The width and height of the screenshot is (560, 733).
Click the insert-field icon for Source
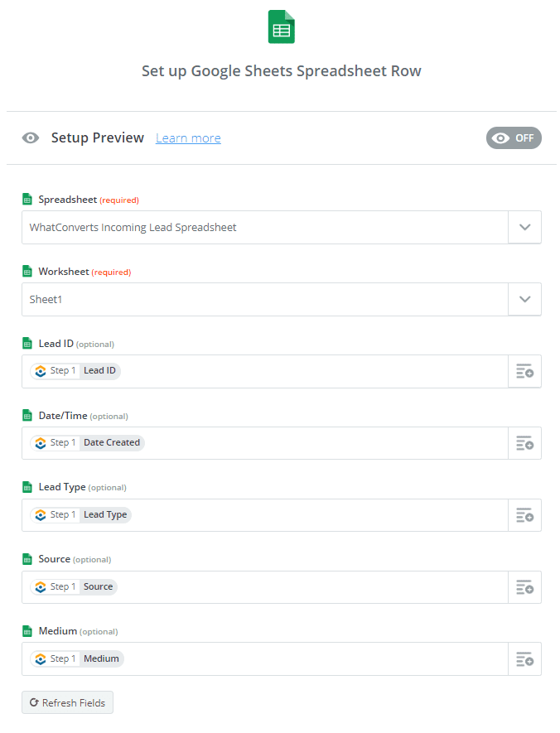524,587
